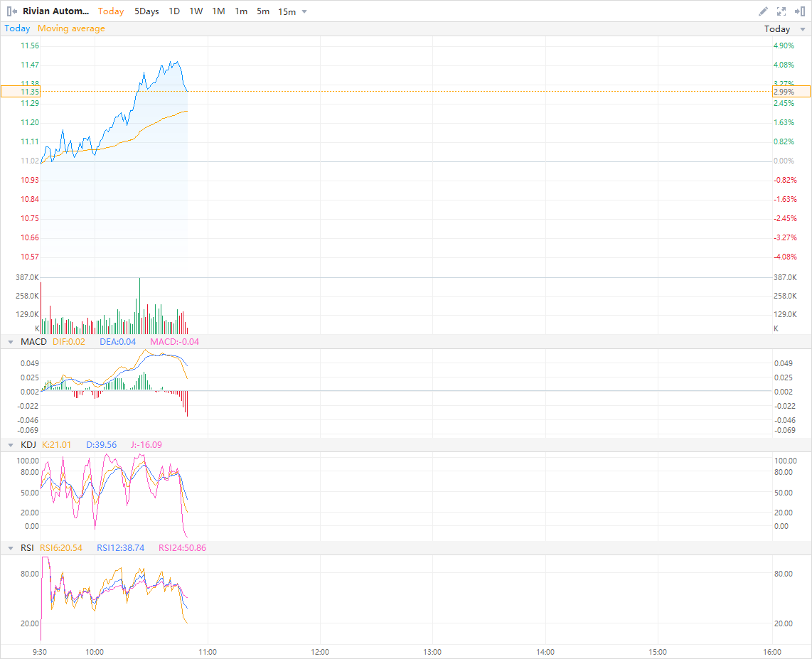Switch to the 5Days timeframe
Image resolution: width=812 pixels, height=659 pixels.
pyautogui.click(x=146, y=11)
